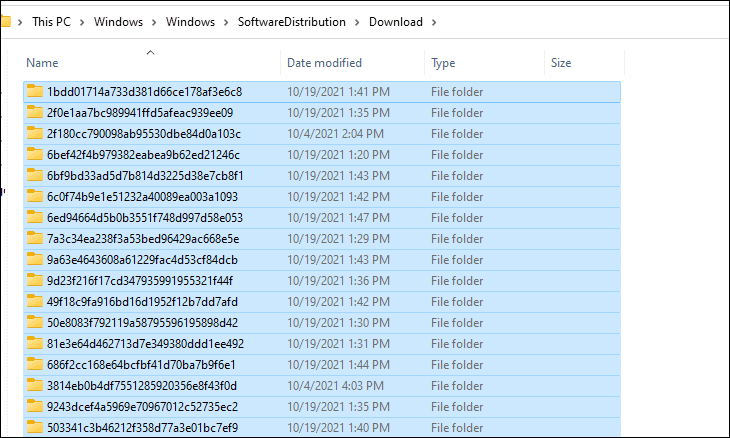Open chevron dropdown after Download breadcrumb
The width and height of the screenshot is (730, 438).
click(x=434, y=22)
